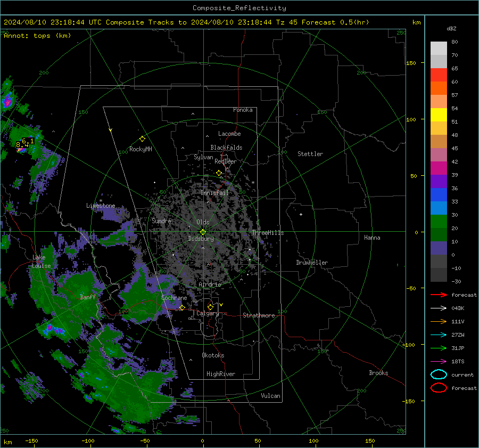This screenshot has height=448, width=479.
Task: Select the 80 dBZ light gray swatch
Action: pyautogui.click(x=439, y=48)
